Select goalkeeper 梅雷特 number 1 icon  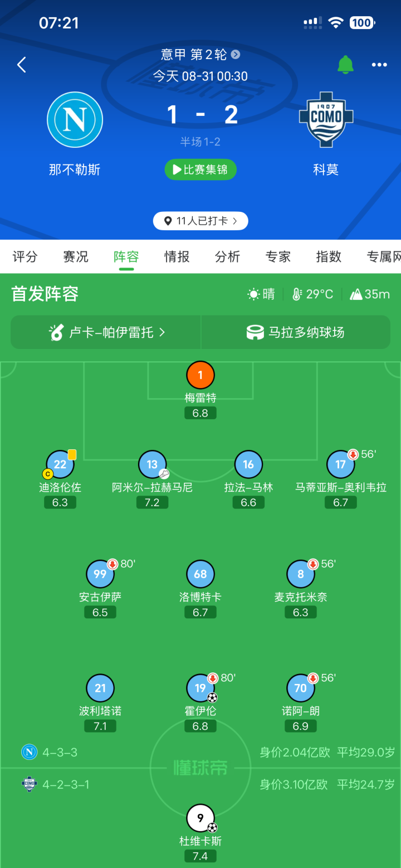tap(200, 375)
